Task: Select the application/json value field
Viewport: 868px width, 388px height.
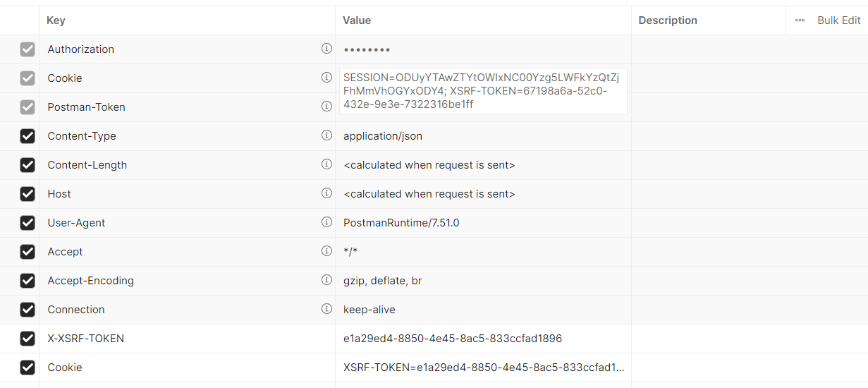Action: (x=383, y=136)
